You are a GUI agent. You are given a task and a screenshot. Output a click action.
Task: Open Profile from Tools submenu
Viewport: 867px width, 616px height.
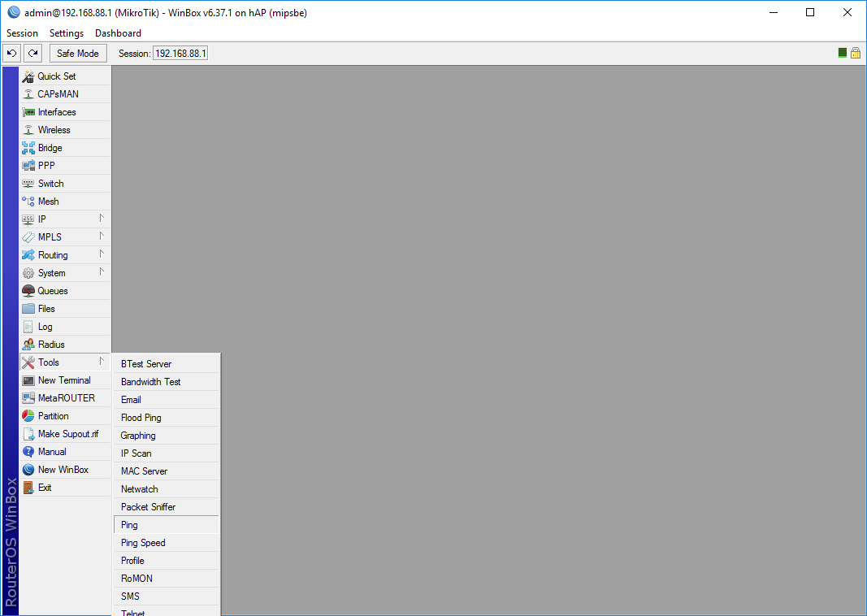pyautogui.click(x=167, y=561)
